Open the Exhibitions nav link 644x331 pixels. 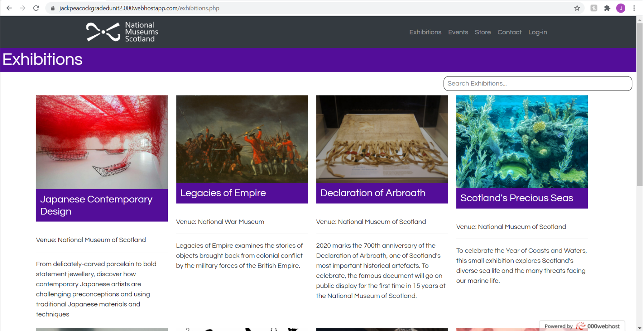[425, 32]
